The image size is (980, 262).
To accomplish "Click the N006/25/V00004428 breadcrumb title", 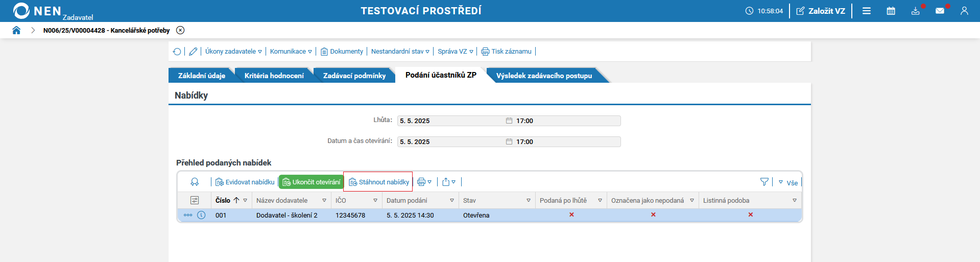I will (x=106, y=30).
